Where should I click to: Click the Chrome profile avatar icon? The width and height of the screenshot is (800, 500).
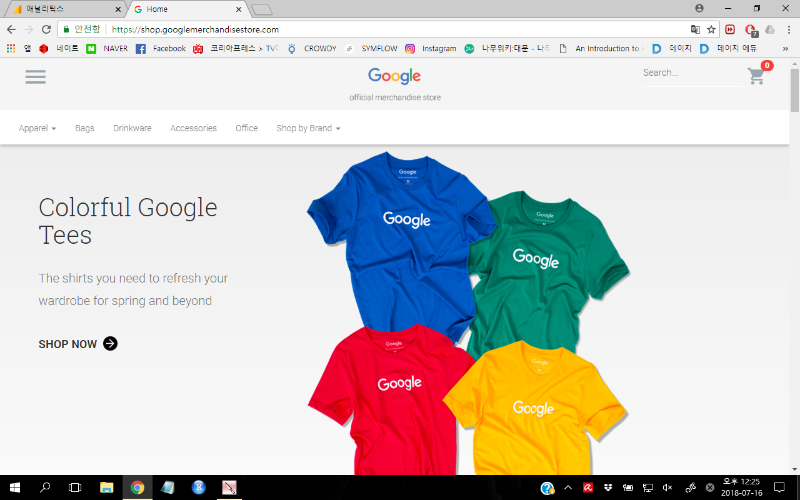699,8
